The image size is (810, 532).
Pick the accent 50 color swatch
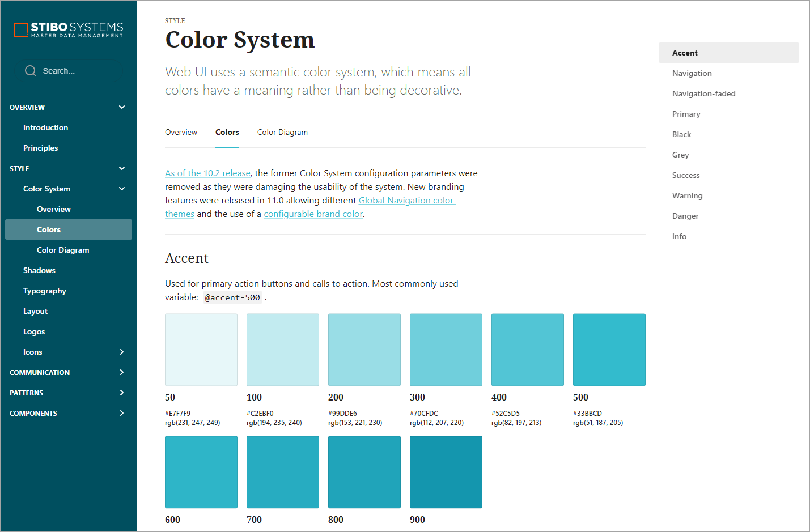click(201, 350)
